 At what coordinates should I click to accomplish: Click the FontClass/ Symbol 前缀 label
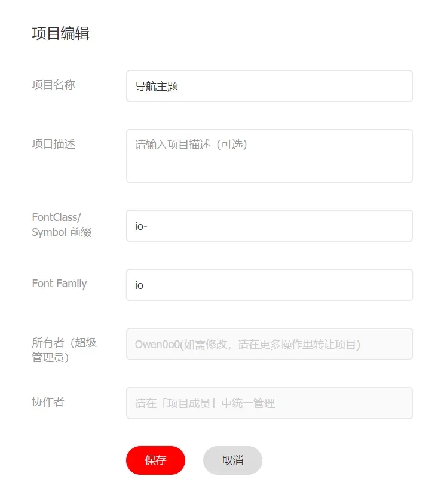pyautogui.click(x=62, y=225)
